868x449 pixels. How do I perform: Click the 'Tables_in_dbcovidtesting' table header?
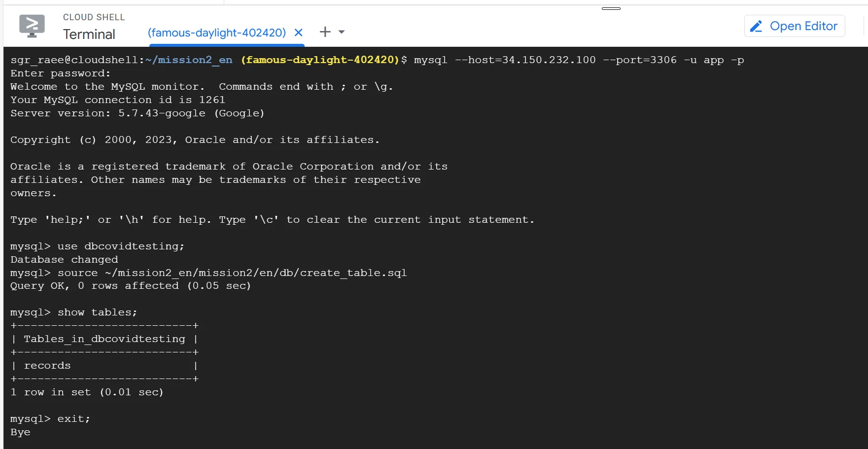point(104,339)
